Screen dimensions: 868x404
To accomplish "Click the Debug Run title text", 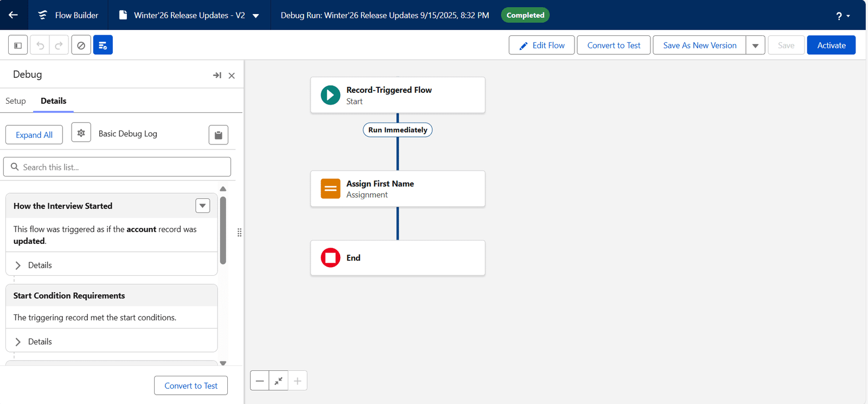I will tap(385, 15).
